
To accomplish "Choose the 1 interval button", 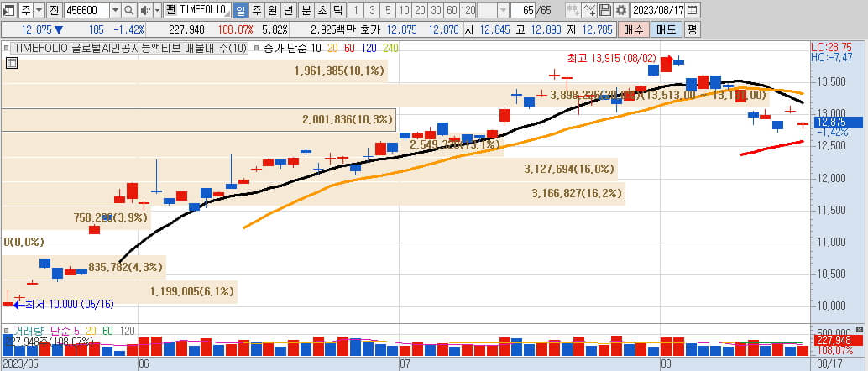I will tap(357, 9).
